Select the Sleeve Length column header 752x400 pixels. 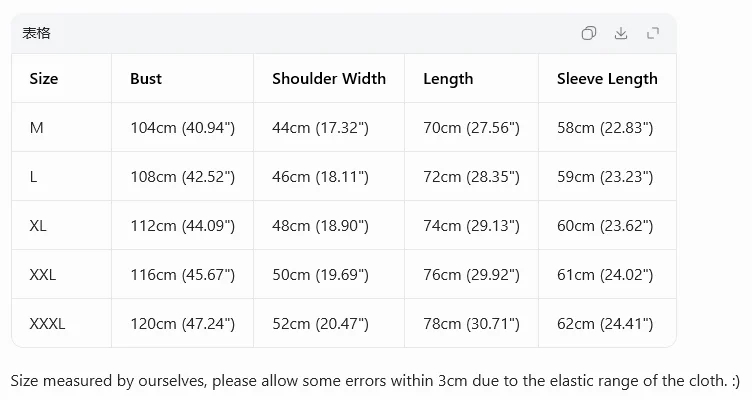coord(607,79)
